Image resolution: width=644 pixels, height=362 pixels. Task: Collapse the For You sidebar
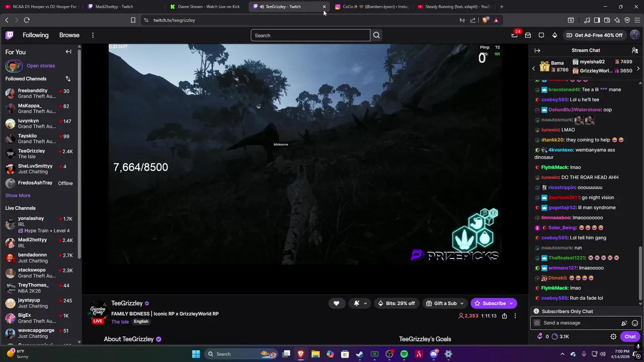point(68,52)
